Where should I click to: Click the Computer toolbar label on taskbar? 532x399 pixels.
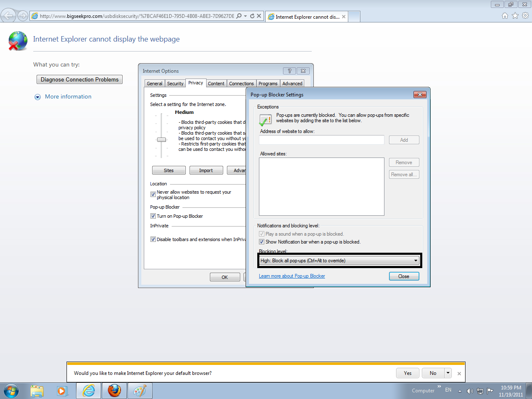[423, 391]
